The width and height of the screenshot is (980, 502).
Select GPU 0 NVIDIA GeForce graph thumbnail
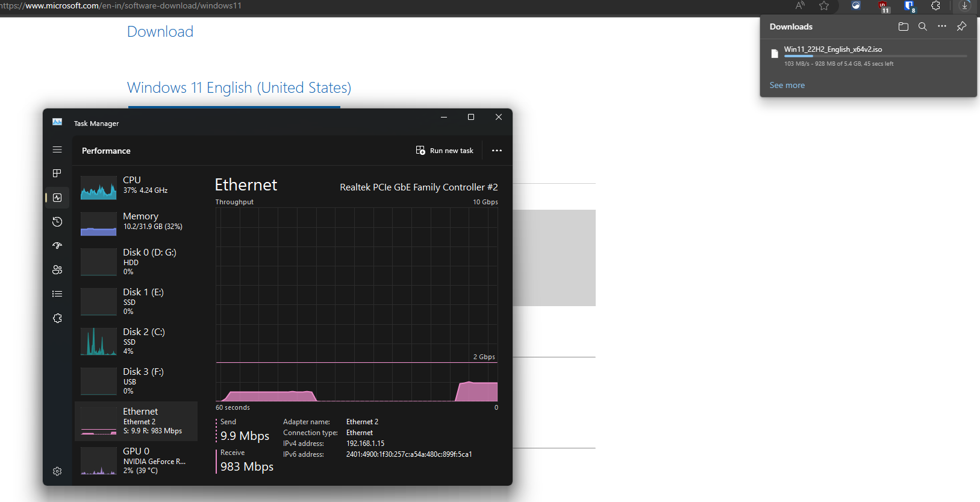click(99, 461)
